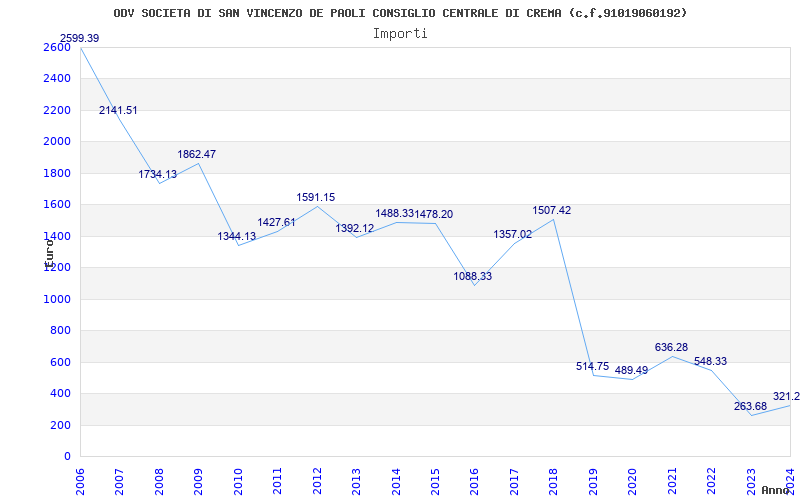
Task: Select data label 636.28
Action: pyautogui.click(x=671, y=347)
